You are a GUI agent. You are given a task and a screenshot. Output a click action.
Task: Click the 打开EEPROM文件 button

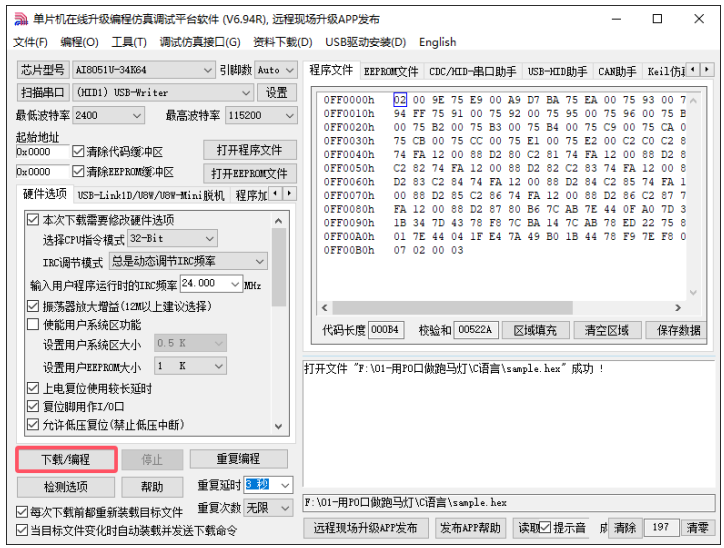point(249,174)
